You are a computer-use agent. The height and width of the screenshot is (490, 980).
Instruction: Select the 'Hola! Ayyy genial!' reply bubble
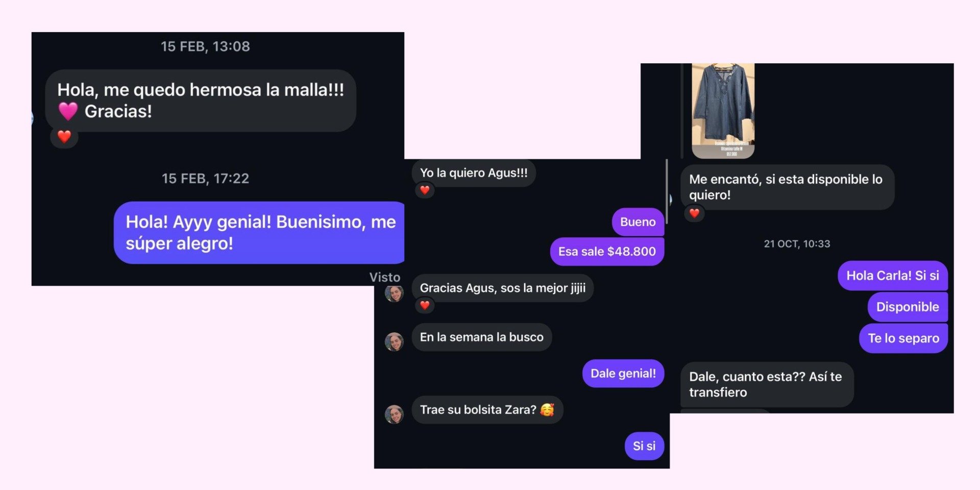tap(259, 233)
